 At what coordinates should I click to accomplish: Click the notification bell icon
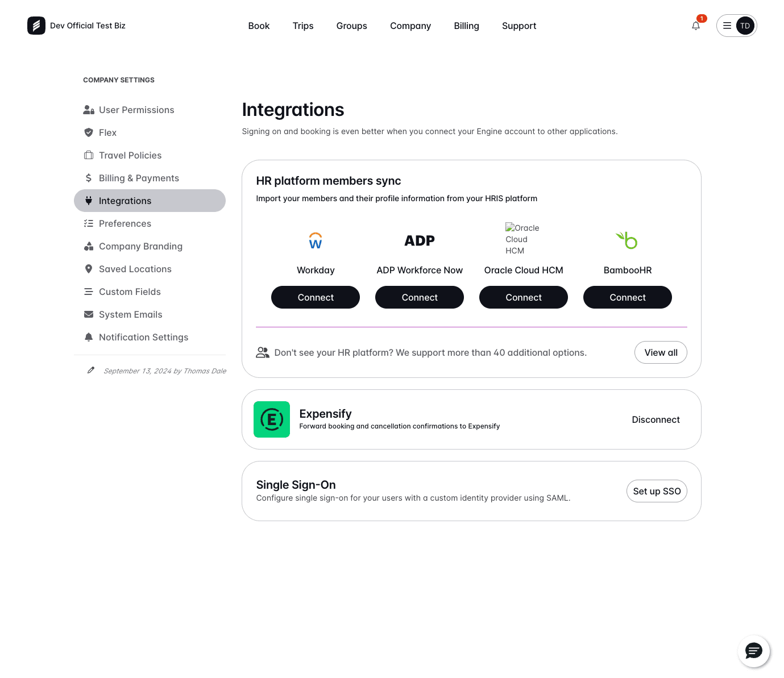coord(695,26)
